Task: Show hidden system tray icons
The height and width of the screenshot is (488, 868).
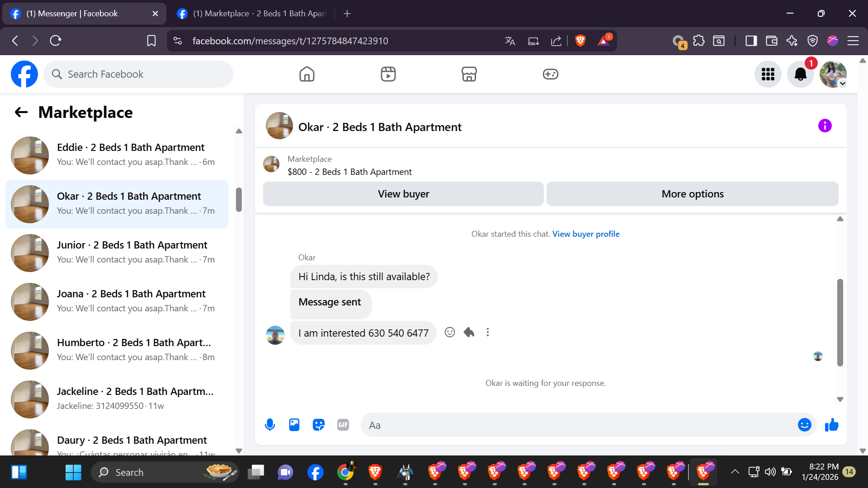Action: click(x=735, y=472)
